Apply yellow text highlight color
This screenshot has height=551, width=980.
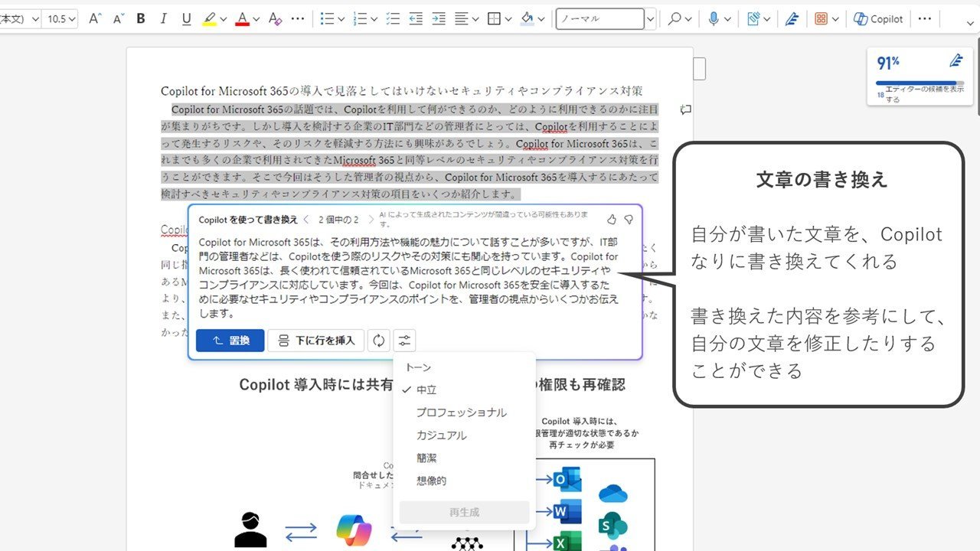click(209, 18)
